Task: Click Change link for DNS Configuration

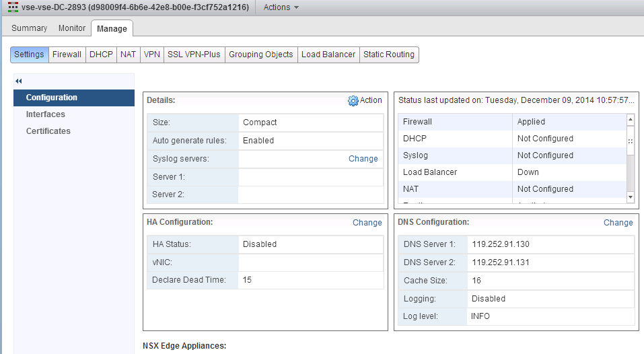Action: pyautogui.click(x=618, y=222)
